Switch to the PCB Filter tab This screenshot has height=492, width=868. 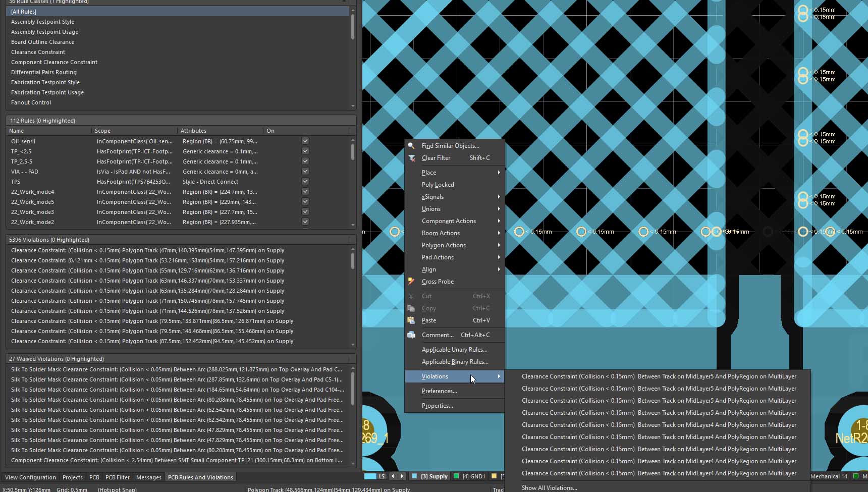pos(118,477)
